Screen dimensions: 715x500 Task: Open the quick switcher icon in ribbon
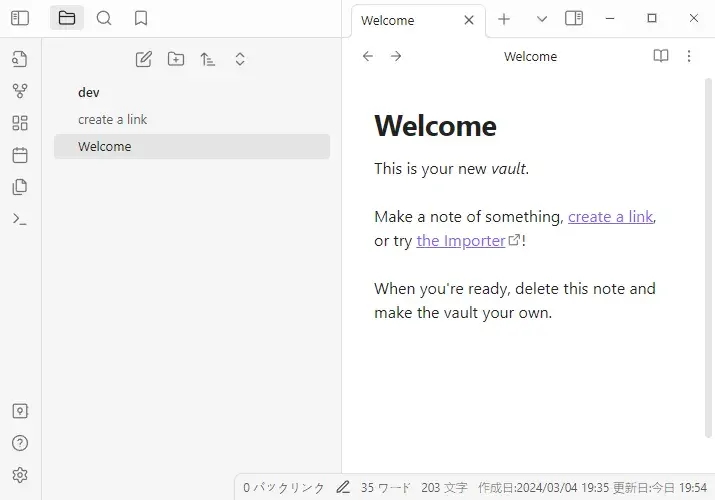pos(20,59)
